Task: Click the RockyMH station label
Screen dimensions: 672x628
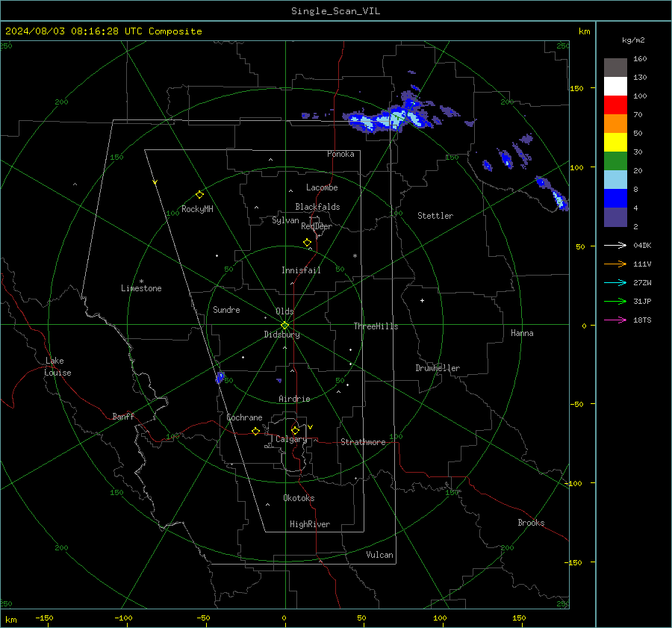Action: tap(197, 209)
